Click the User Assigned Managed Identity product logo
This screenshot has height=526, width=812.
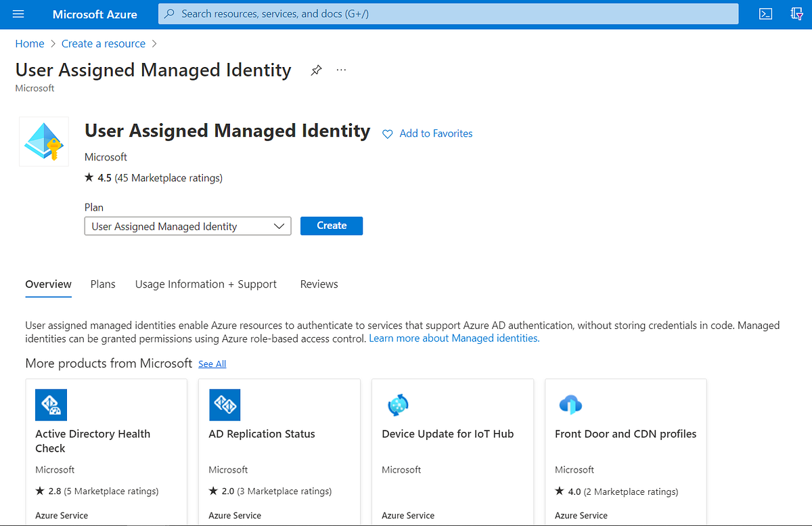click(x=43, y=141)
